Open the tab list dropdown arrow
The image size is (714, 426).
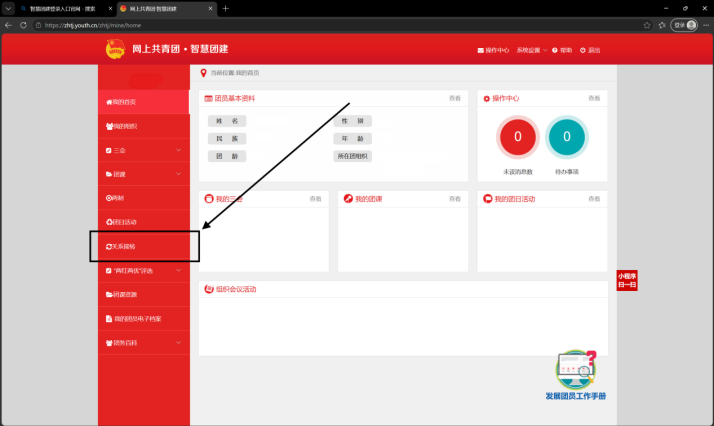pyautogui.click(x=8, y=9)
